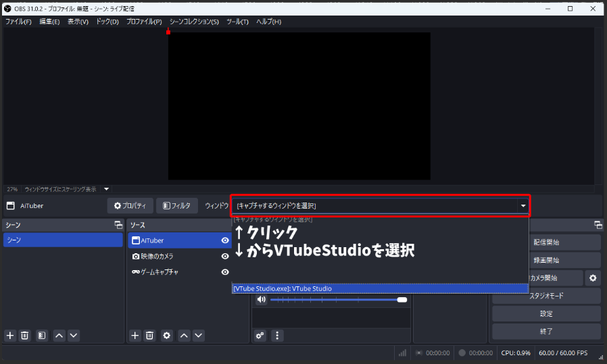Add a new scene with plus icon
Screen dimensions: 607x364
point(10,335)
